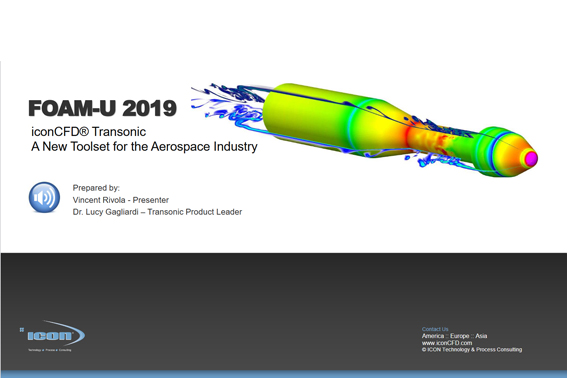
Task: Click the 'Prepared by:' label
Action: (x=96, y=188)
